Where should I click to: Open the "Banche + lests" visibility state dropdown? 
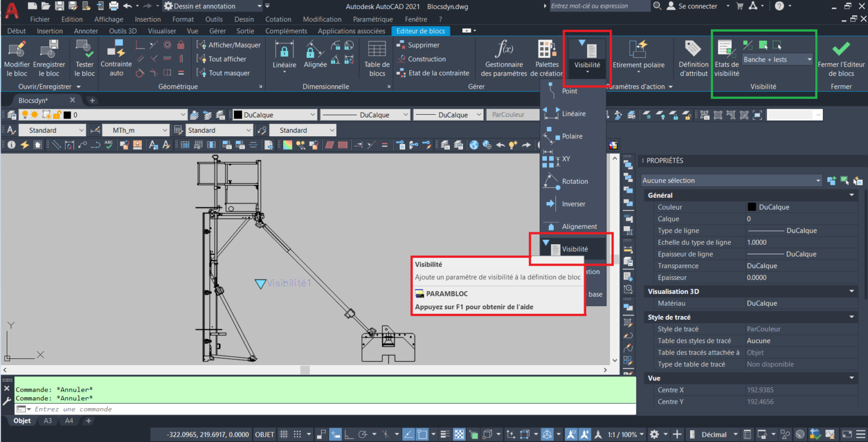point(809,59)
